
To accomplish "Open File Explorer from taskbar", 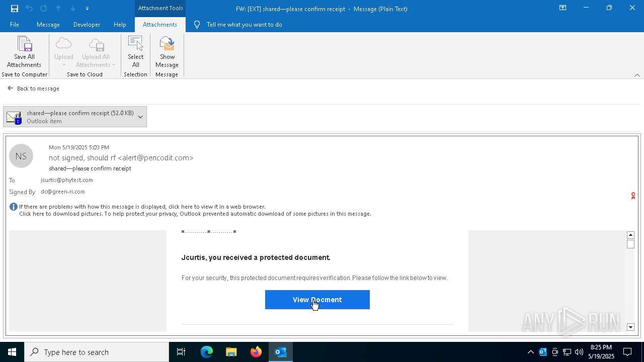I will [231, 352].
